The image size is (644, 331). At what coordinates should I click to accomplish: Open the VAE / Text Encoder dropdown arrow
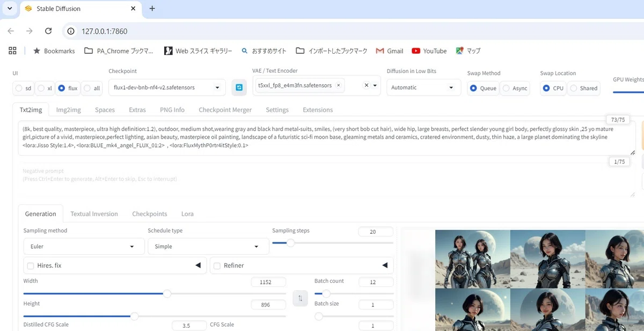[375, 85]
